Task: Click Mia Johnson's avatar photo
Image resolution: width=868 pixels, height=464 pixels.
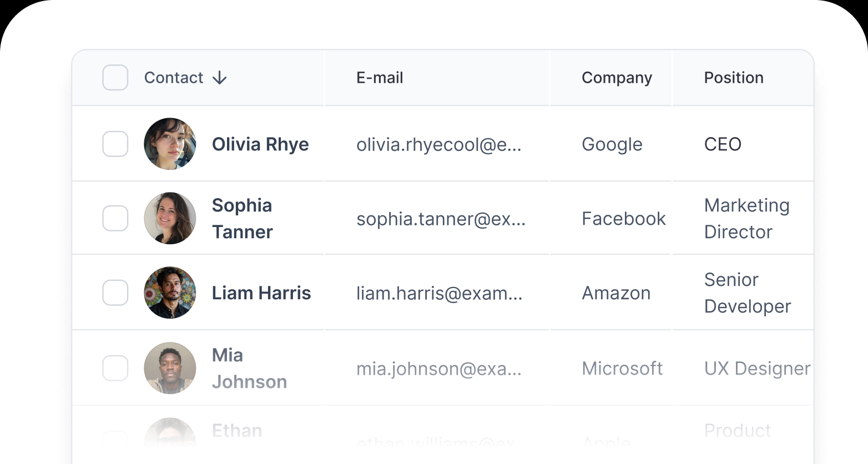Action: [170, 368]
